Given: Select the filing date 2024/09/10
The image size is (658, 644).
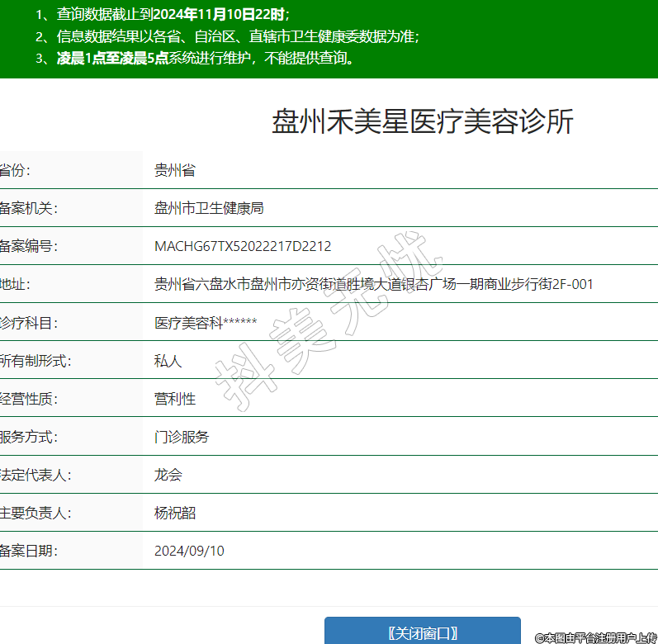Looking at the screenshot, I should pos(189,551).
